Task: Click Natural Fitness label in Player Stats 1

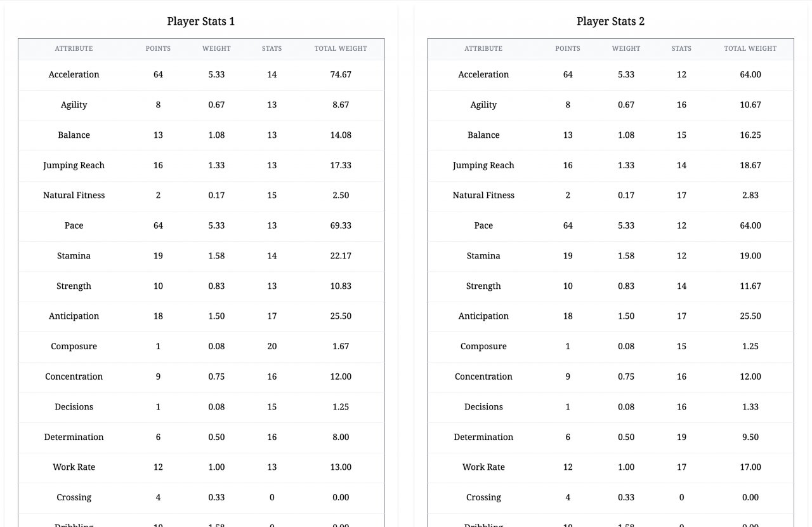Action: click(74, 195)
